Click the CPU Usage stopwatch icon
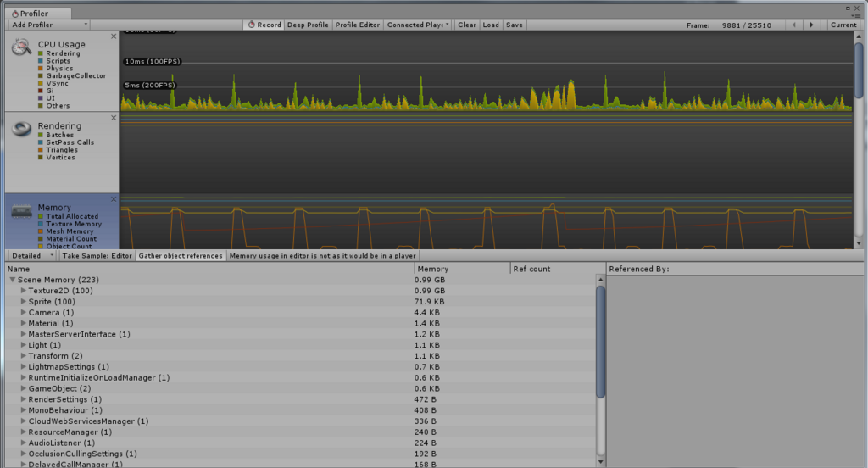Viewport: 868px width, 468px height. pos(21,47)
